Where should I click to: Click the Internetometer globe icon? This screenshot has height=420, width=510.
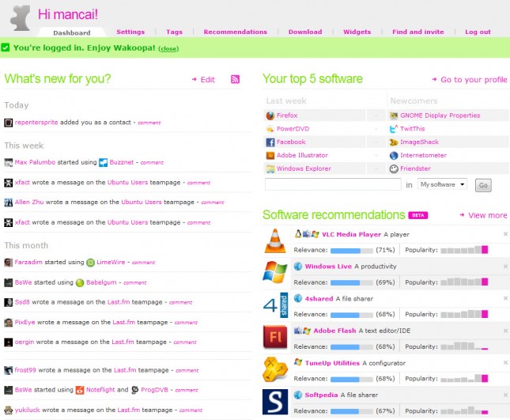click(394, 156)
